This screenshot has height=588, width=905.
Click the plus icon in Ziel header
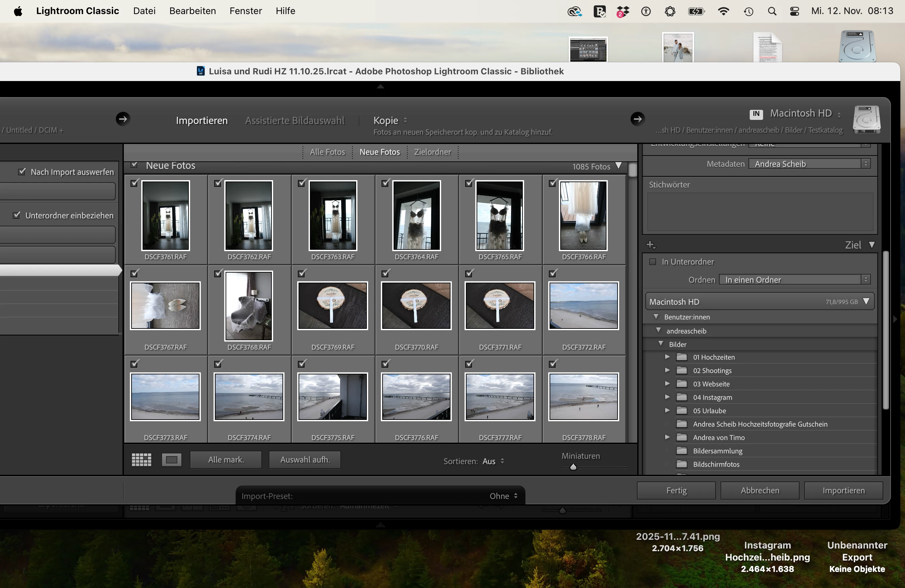pyautogui.click(x=651, y=245)
